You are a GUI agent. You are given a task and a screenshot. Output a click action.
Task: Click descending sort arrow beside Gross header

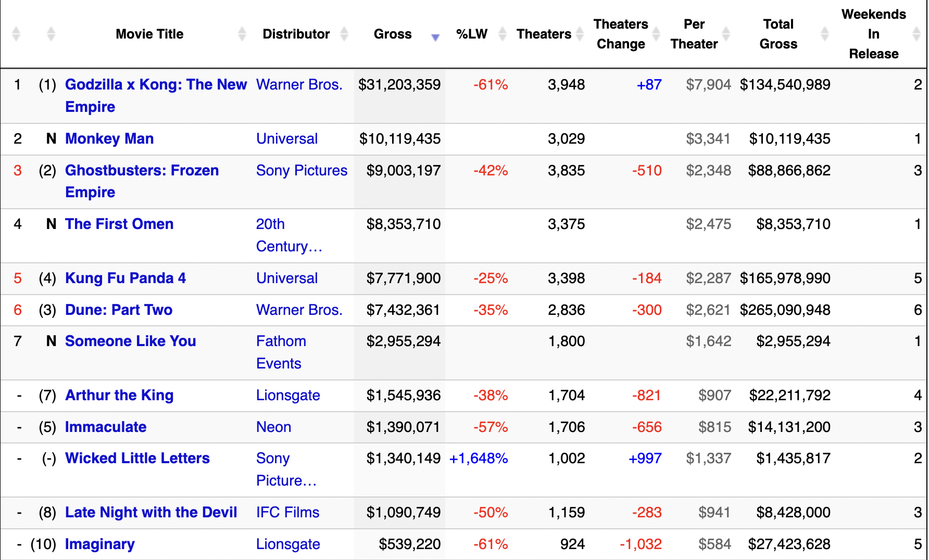point(435,37)
